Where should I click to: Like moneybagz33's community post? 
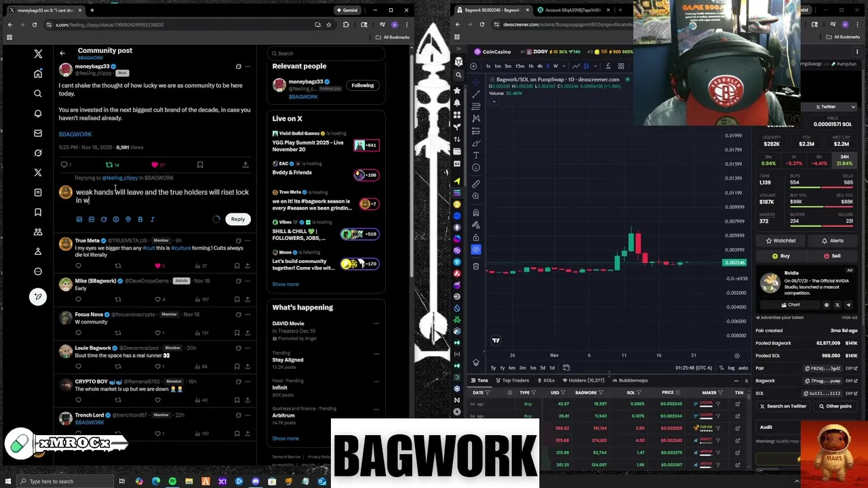(155, 165)
